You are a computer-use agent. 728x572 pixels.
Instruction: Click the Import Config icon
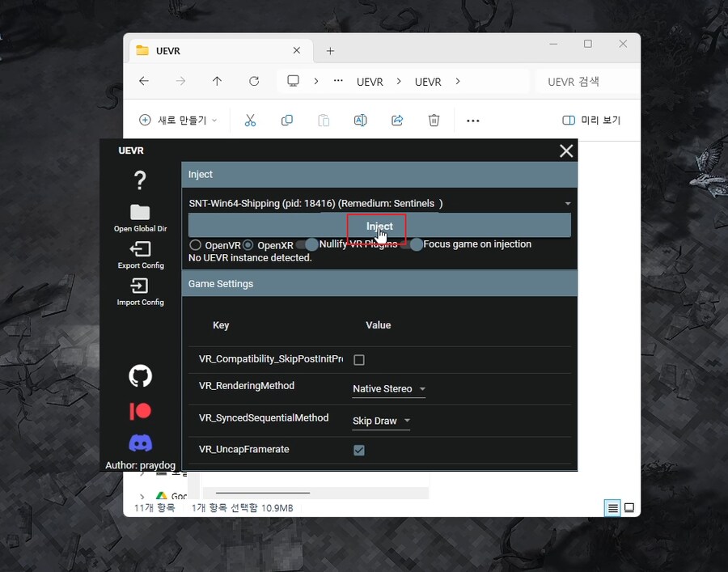(140, 286)
